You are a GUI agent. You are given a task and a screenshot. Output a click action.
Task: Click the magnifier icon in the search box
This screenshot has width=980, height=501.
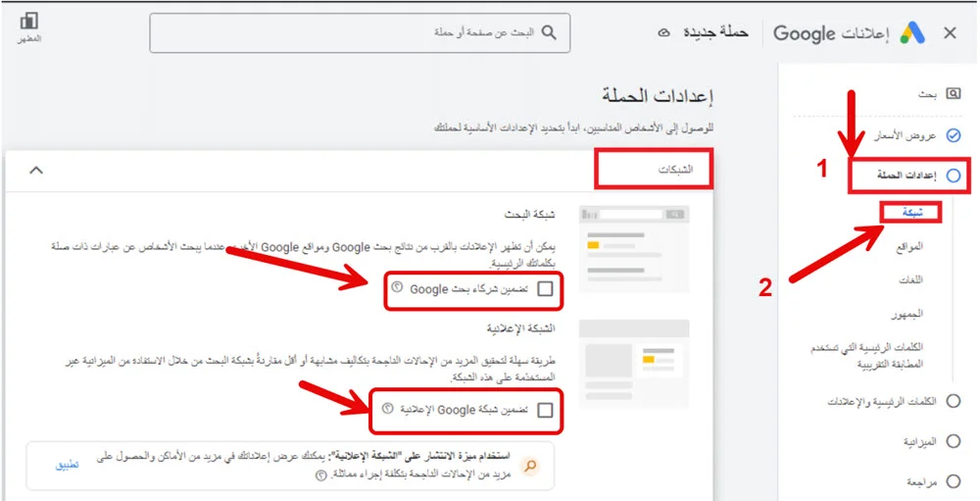(549, 32)
